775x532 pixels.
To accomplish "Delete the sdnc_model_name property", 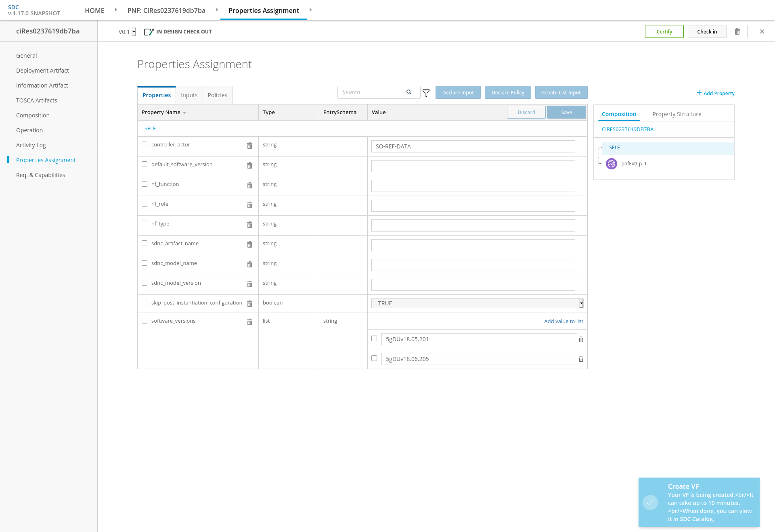I will 249,264.
